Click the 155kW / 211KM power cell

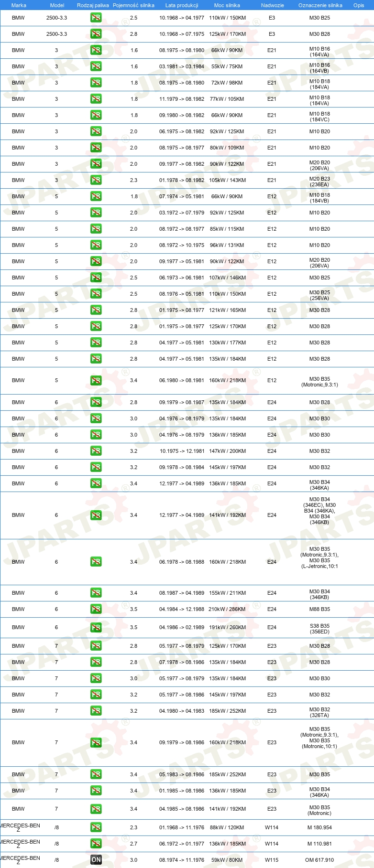(x=227, y=593)
